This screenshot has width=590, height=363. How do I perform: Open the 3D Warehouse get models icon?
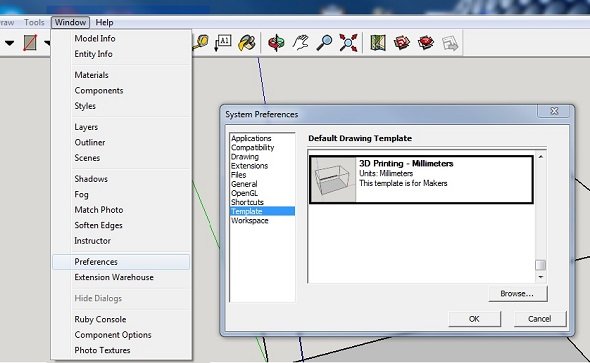(x=402, y=43)
